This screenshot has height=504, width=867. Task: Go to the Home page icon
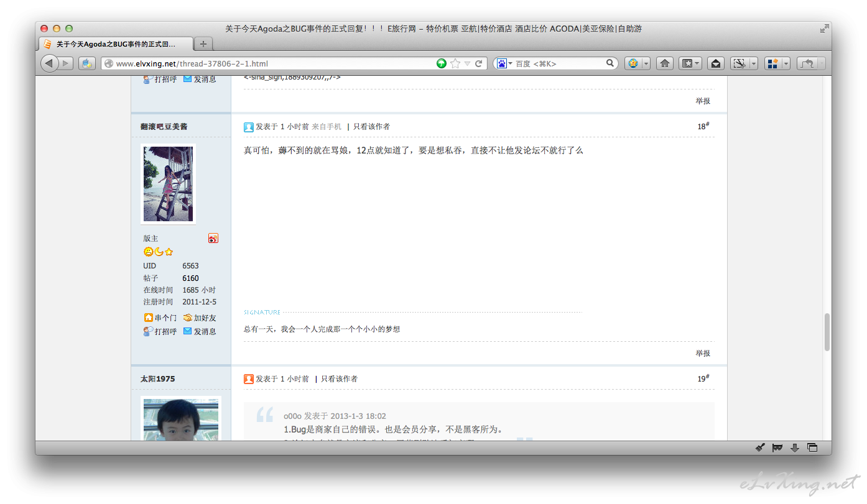665,63
